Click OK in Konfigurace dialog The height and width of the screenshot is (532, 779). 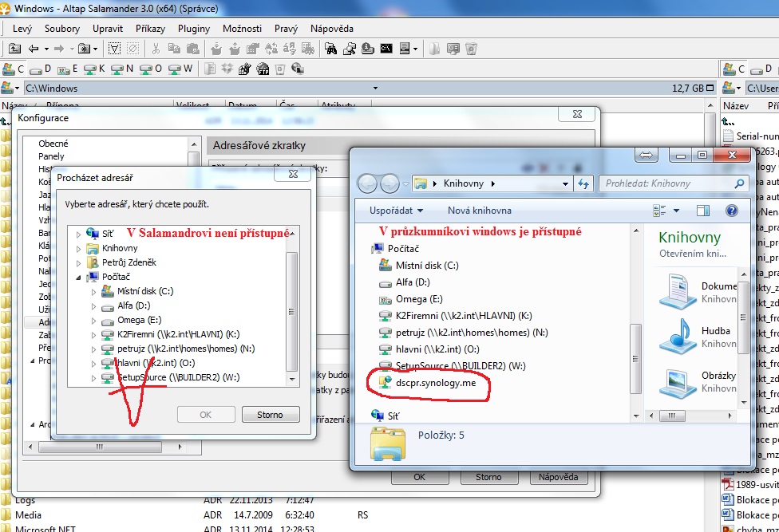tap(420, 477)
